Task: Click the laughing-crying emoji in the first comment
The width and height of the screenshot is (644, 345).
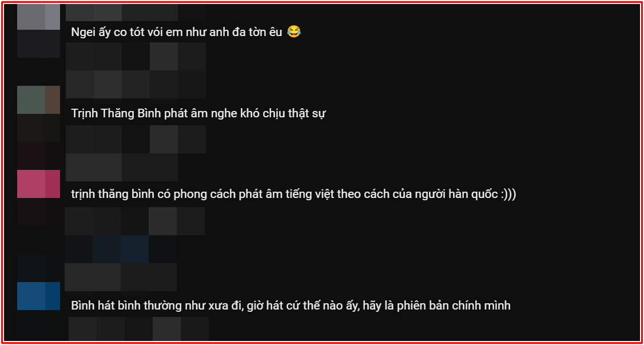Action: tap(293, 31)
